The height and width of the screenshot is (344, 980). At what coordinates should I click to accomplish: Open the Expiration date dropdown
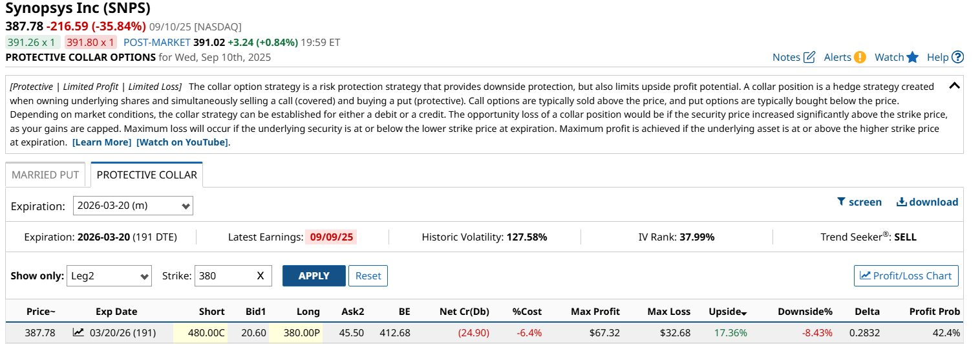pyautogui.click(x=133, y=206)
